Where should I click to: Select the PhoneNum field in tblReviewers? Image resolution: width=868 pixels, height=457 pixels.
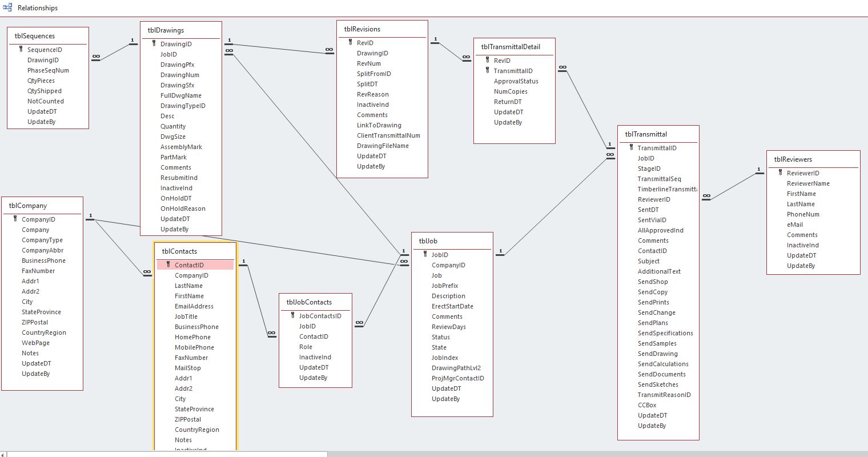[x=803, y=214]
